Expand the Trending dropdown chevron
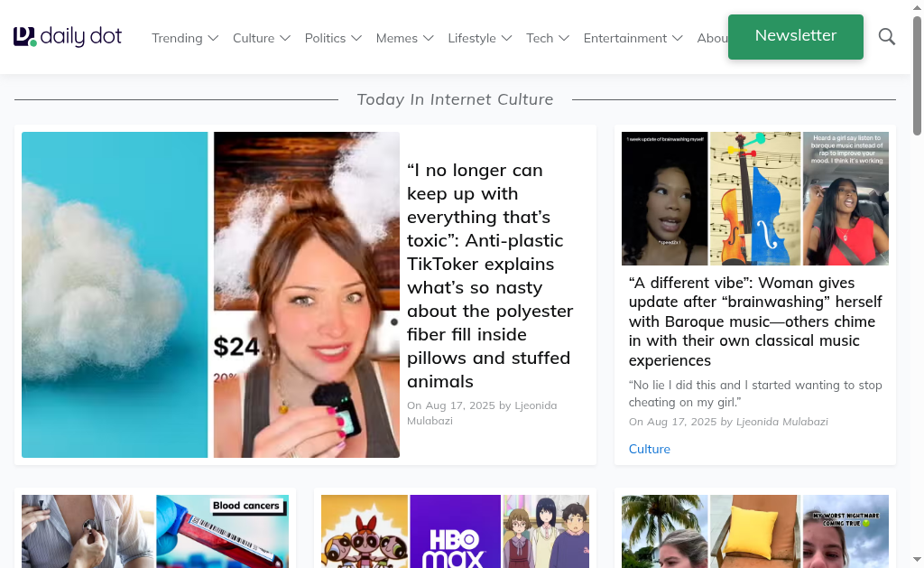This screenshot has height=568, width=924. [213, 38]
